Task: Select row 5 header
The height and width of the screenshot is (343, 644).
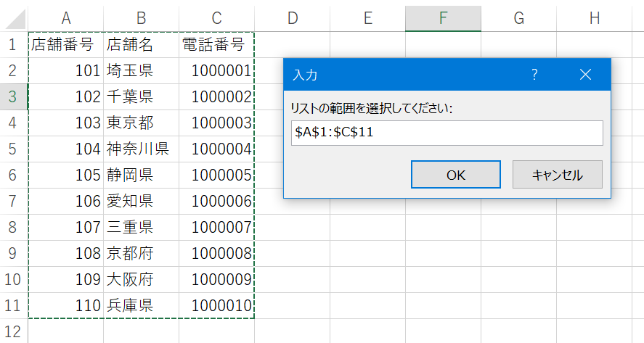Action: [x=12, y=149]
